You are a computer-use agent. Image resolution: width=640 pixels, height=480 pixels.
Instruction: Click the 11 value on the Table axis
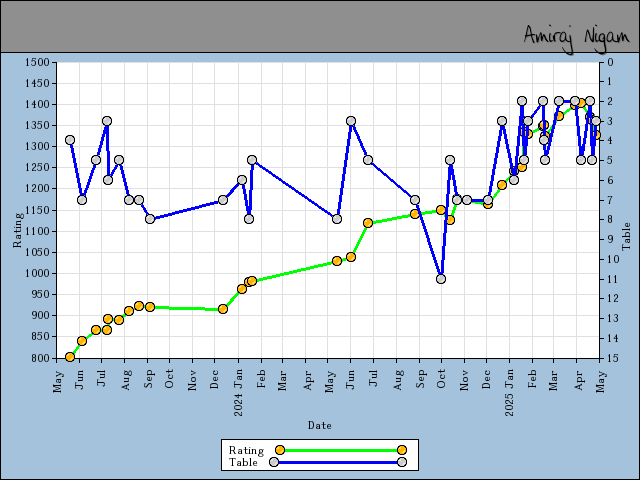pyautogui.click(x=613, y=279)
